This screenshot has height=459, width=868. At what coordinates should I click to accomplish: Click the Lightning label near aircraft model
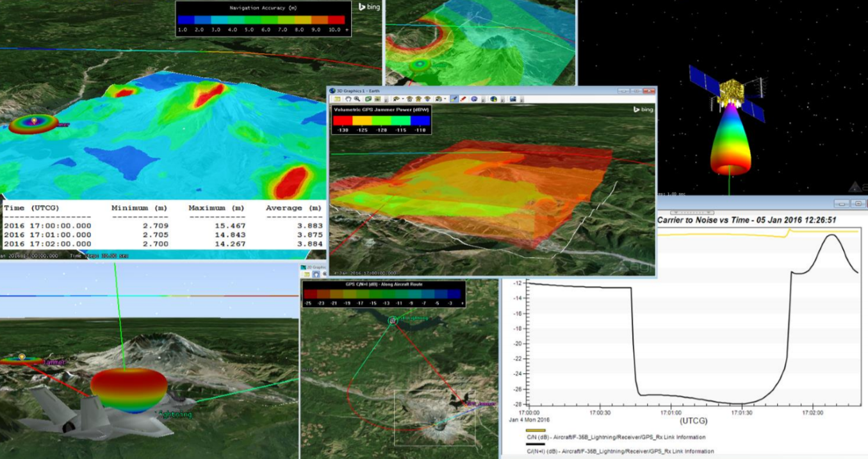[x=175, y=414]
